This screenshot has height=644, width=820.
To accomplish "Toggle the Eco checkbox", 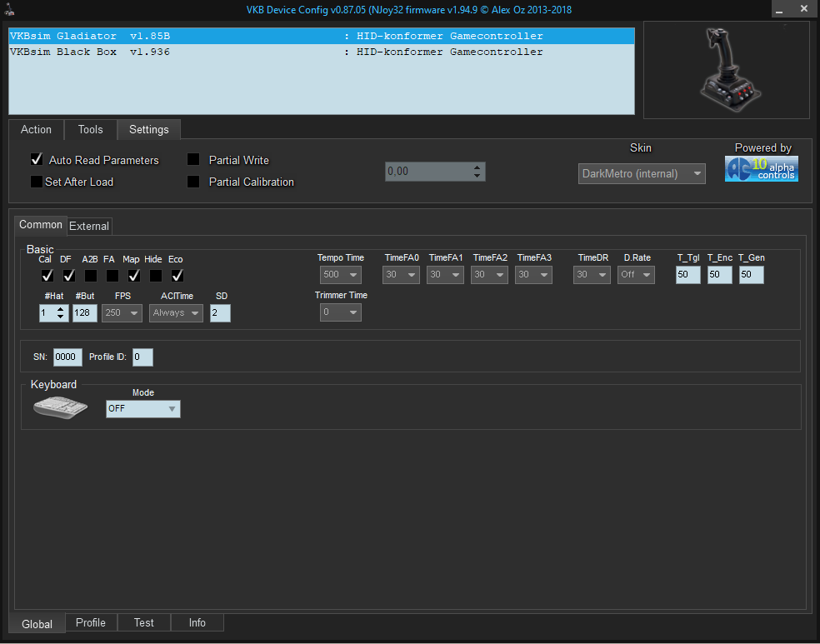I will [177, 275].
